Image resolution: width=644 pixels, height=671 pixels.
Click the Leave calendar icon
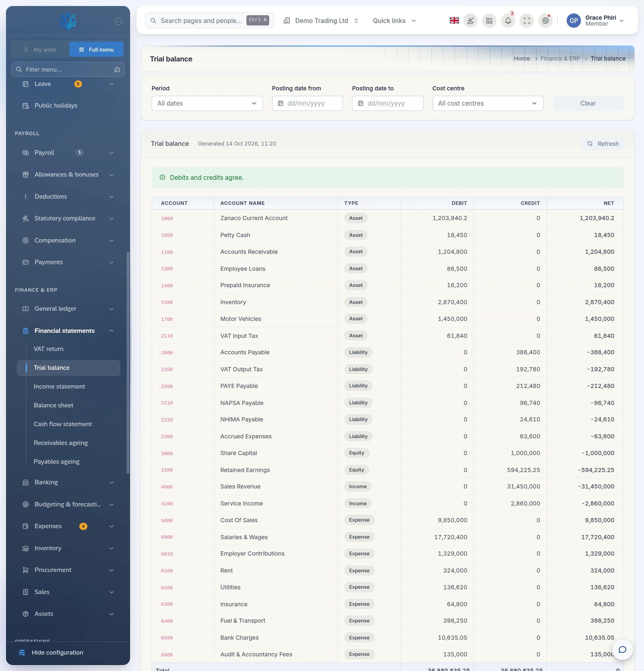coord(26,84)
